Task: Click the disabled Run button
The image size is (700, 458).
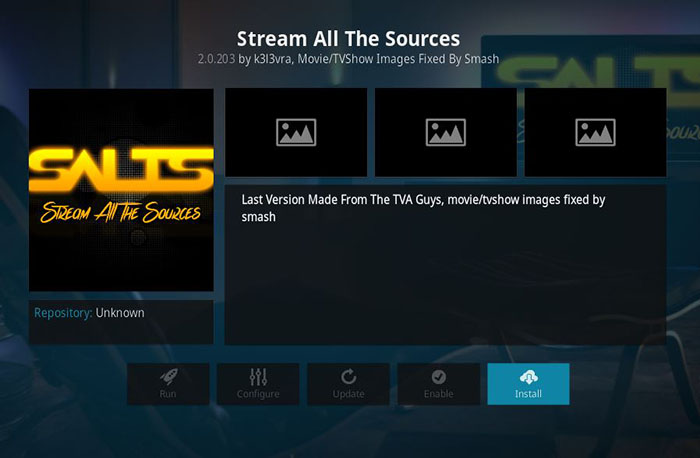Action: click(x=168, y=384)
